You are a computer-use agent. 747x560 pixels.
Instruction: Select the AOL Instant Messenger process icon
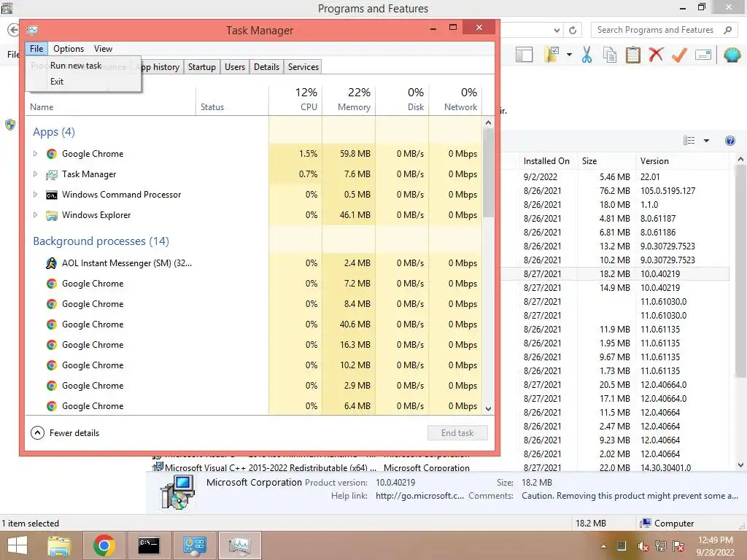pos(52,263)
